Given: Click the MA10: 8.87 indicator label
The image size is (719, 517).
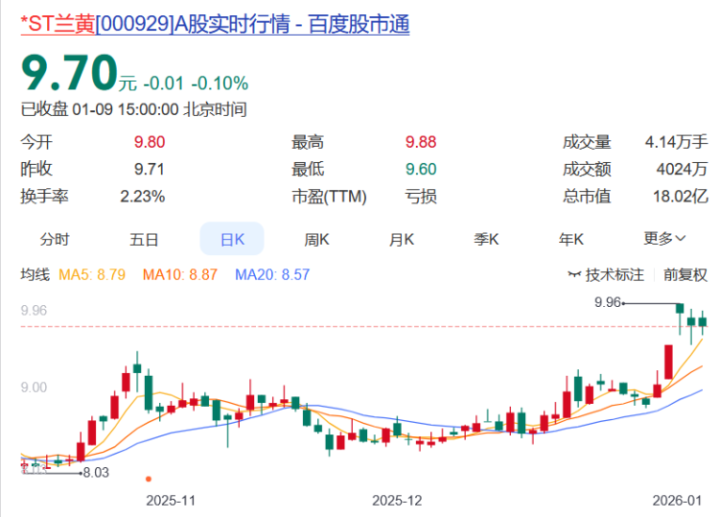Looking at the screenshot, I should [x=180, y=275].
